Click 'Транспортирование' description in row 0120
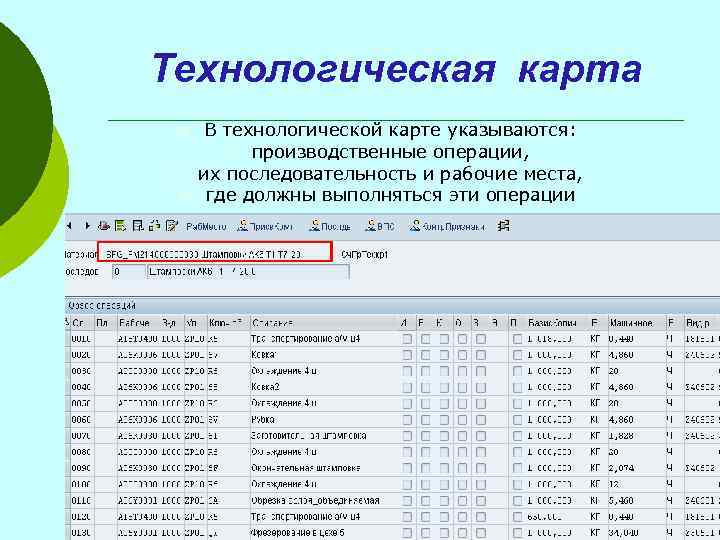 click(x=305, y=517)
